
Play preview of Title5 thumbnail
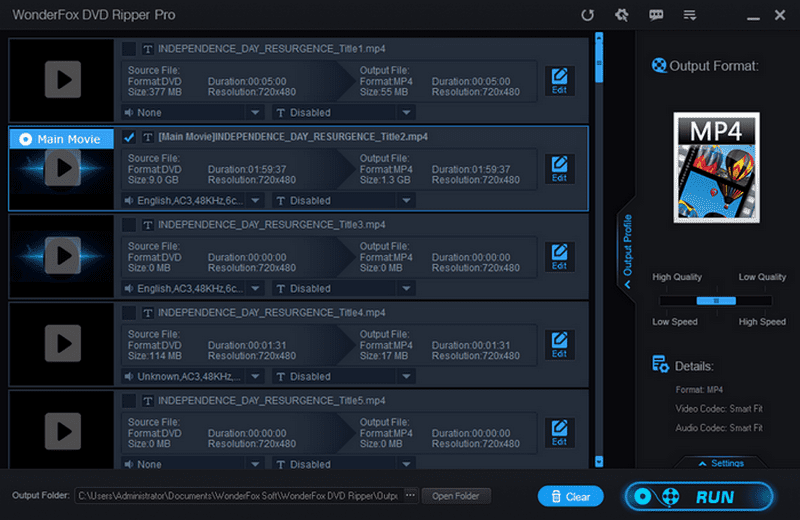(x=63, y=432)
